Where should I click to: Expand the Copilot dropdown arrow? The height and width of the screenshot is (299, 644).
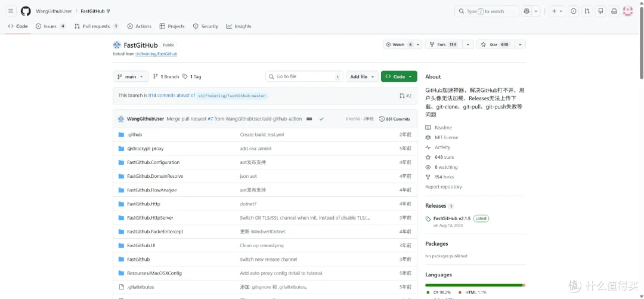536,11
